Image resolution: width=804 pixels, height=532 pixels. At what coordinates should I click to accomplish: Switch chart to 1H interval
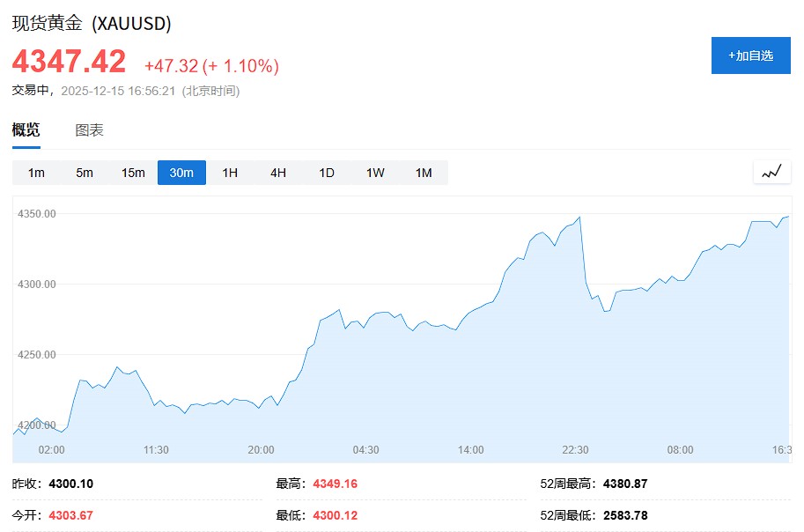(x=230, y=173)
